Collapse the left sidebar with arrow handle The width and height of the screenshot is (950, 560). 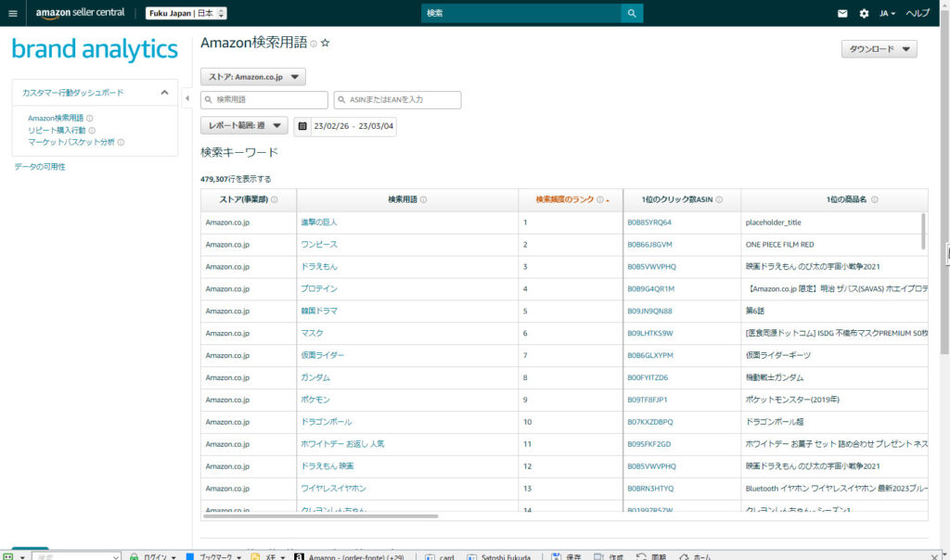[187, 98]
